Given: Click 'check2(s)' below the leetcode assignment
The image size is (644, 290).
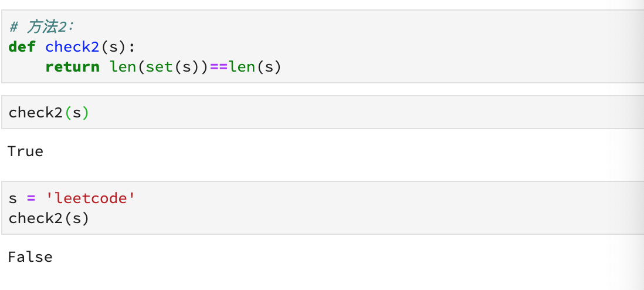Looking at the screenshot, I should (49, 218).
